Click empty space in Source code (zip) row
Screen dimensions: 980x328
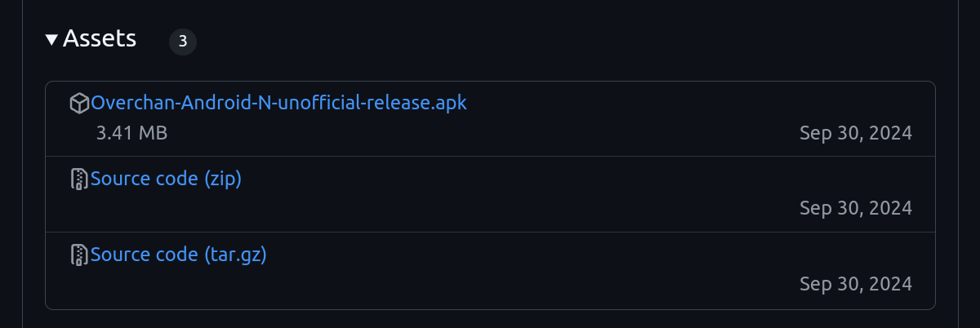(x=531, y=193)
